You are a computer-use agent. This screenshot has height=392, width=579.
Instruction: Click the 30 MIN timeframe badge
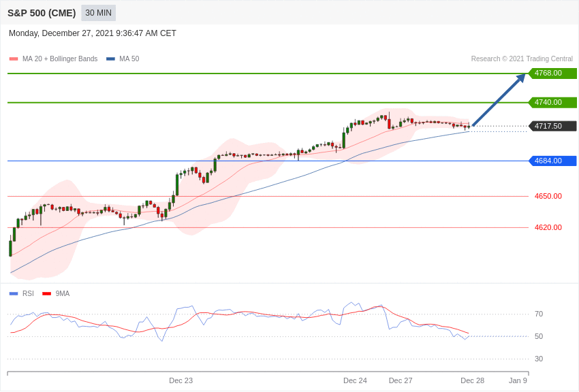pyautogui.click(x=98, y=13)
